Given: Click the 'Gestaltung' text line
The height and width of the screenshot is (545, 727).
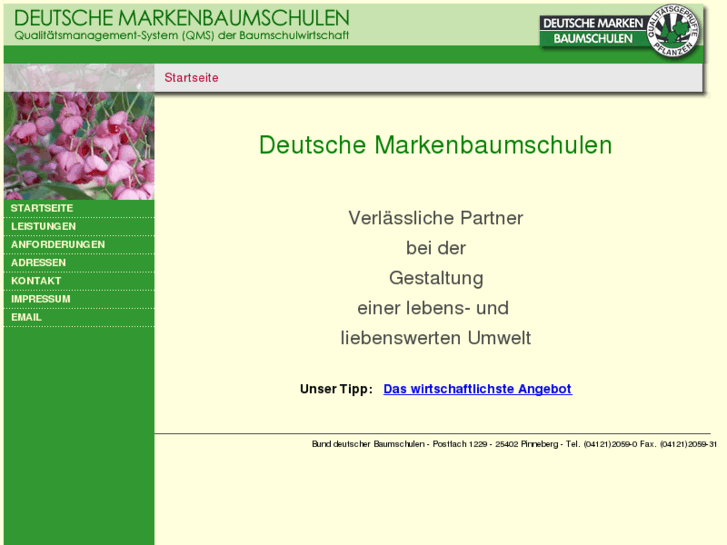Looking at the screenshot, I should pos(436,278).
